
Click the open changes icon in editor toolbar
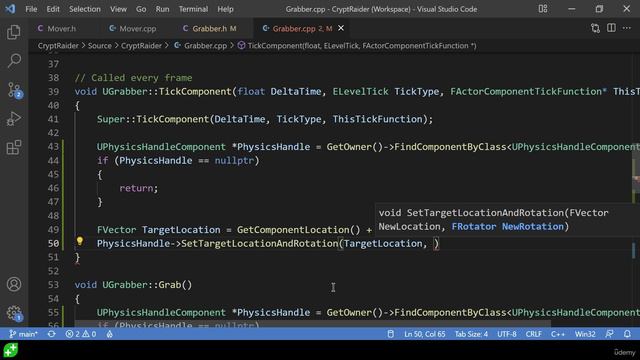(x=595, y=28)
